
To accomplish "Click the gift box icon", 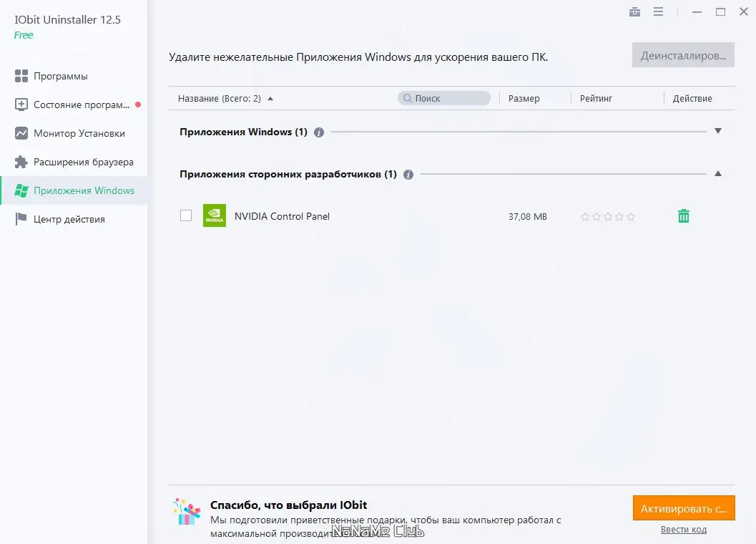I will (x=186, y=512).
